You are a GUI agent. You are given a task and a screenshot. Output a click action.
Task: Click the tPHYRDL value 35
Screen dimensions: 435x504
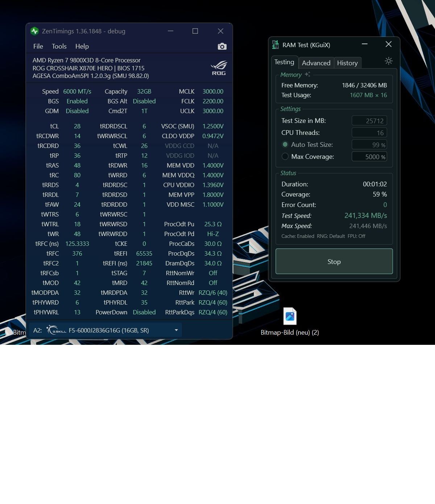click(144, 302)
